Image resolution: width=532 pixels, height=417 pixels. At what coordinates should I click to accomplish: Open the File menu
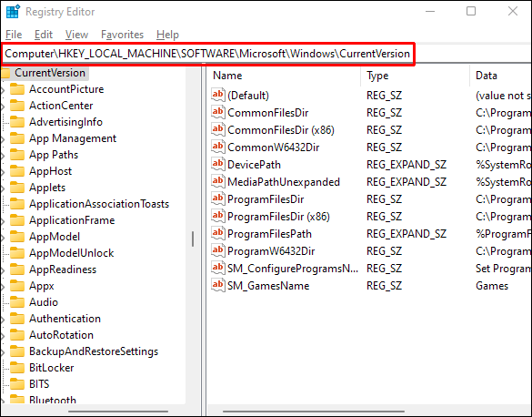pyautogui.click(x=14, y=35)
